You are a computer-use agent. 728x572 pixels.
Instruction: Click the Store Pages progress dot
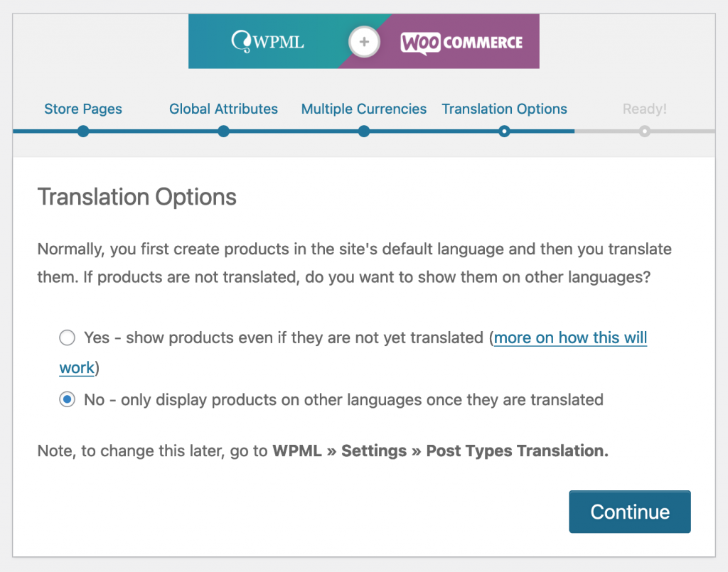tap(83, 131)
